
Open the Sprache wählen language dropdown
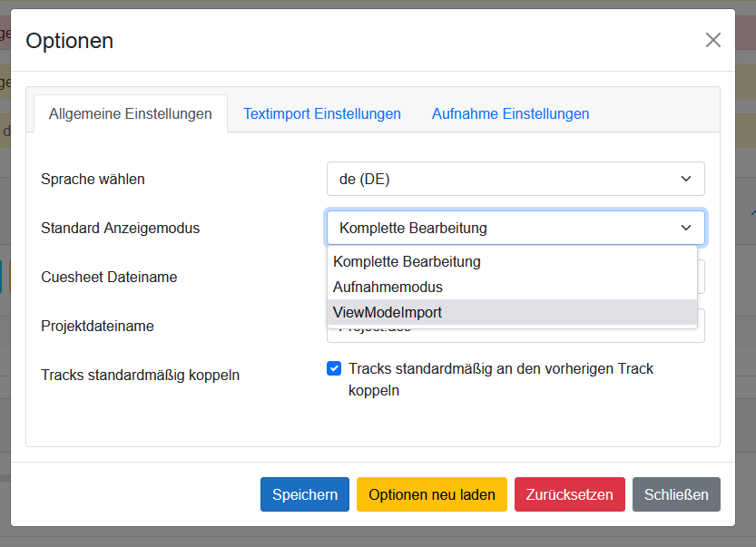[515, 179]
